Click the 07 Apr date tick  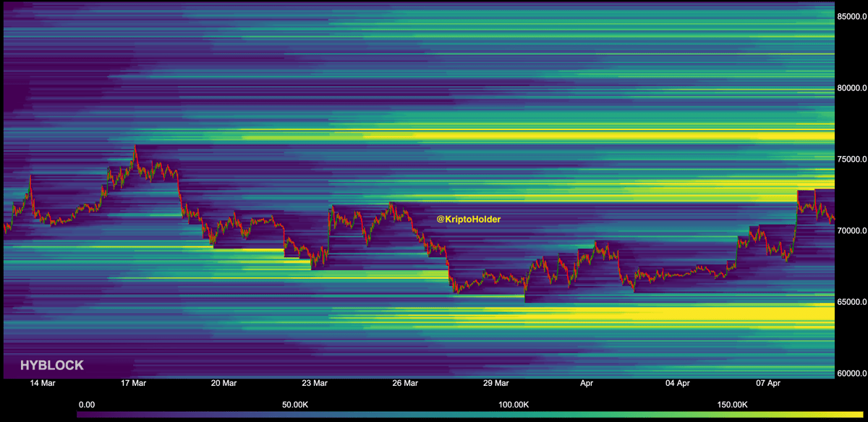768,384
